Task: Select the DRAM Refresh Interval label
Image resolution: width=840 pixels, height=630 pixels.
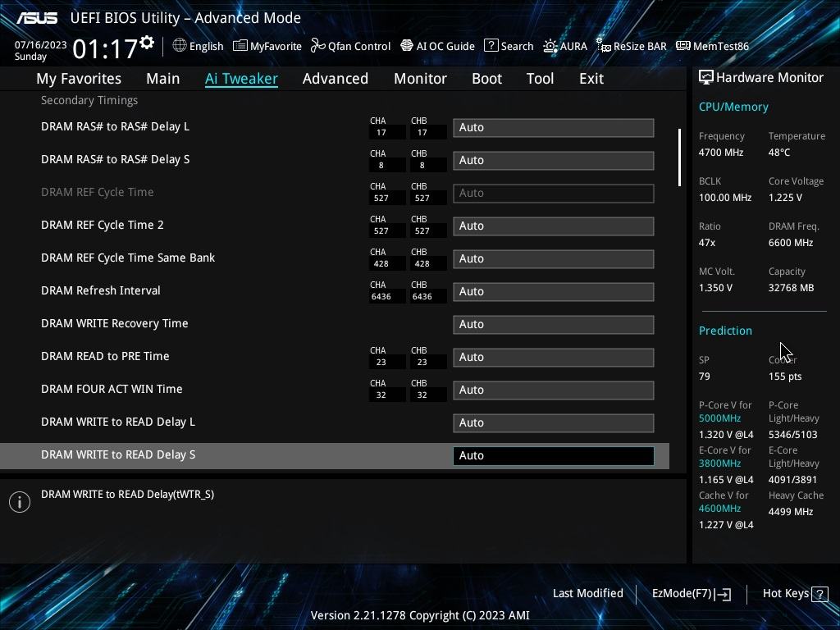Action: point(101,290)
